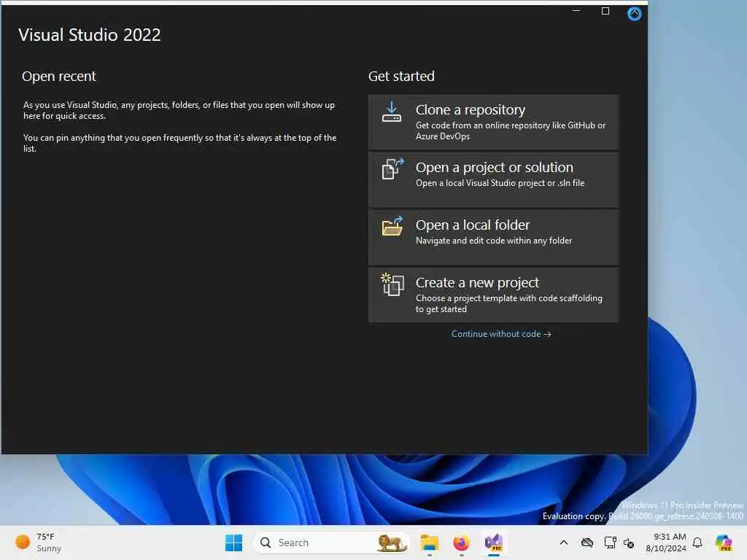Click the muted volume tray icon
The width and height of the screenshot is (747, 560).
pyautogui.click(x=629, y=542)
